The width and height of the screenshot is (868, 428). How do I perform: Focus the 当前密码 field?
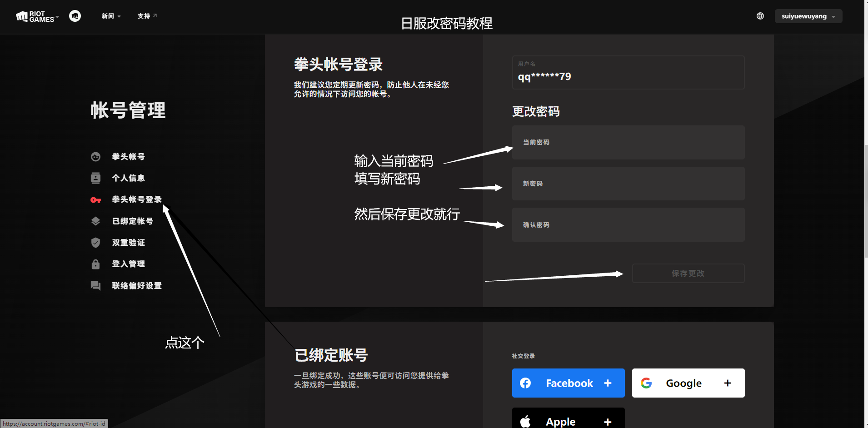(x=628, y=142)
